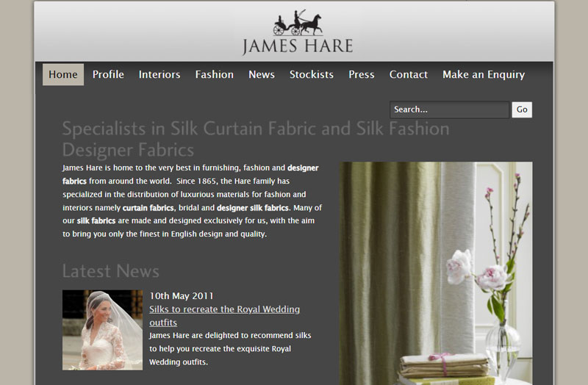The width and height of the screenshot is (588, 385).
Task: Click the James Hare horse carriage logo
Action: point(298,33)
